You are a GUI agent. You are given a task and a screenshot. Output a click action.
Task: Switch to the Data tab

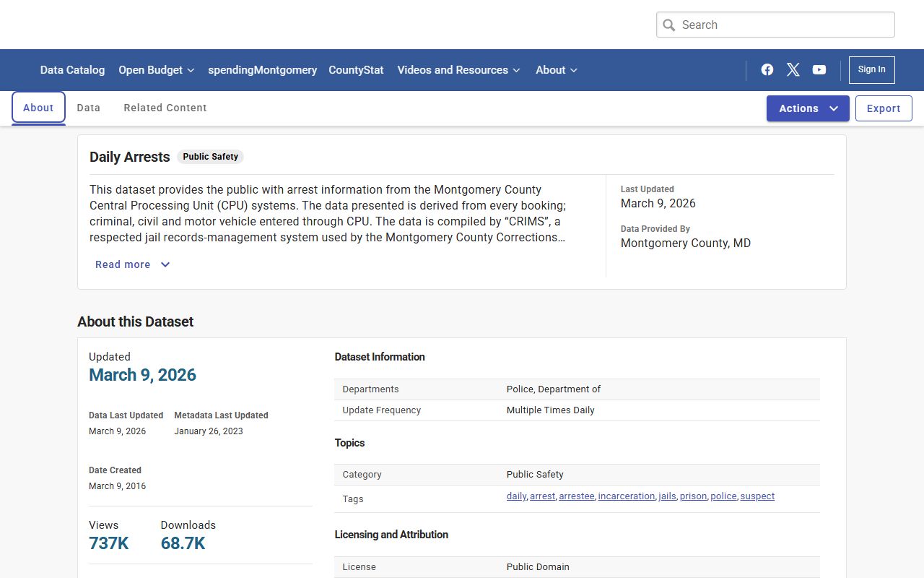pos(88,108)
